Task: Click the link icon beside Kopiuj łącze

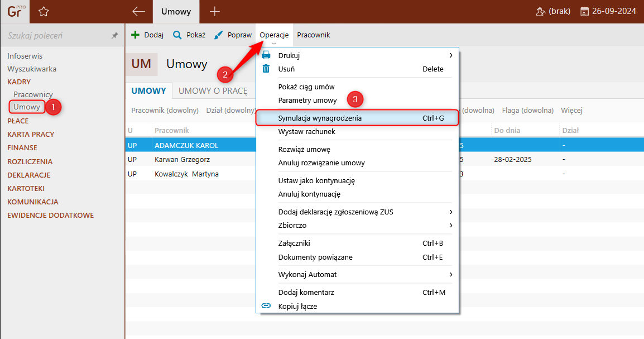Action: [x=266, y=305]
